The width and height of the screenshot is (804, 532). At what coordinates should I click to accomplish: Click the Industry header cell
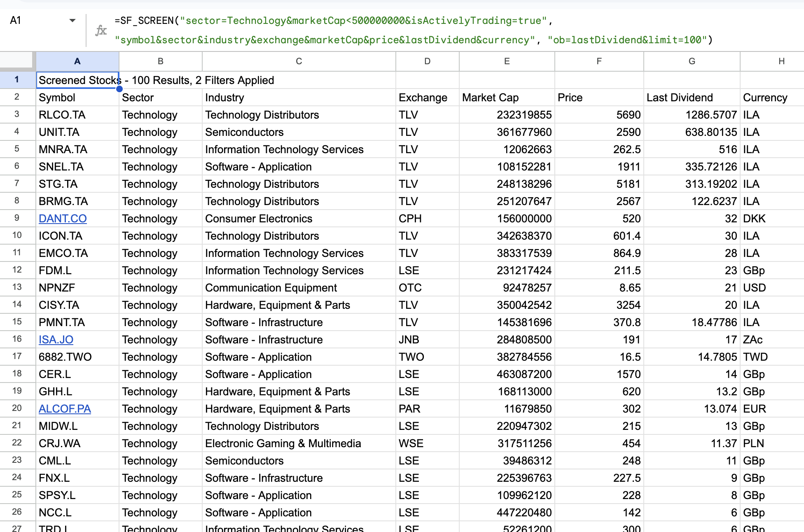299,98
